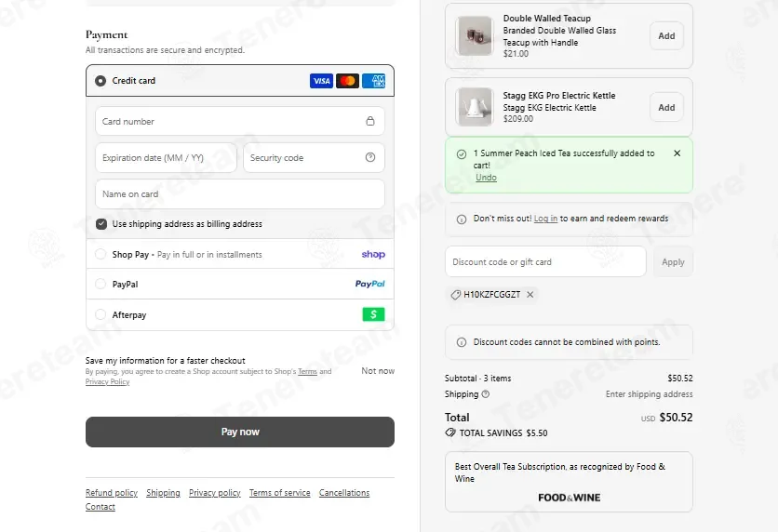Click the Expiration date field

[x=167, y=158]
